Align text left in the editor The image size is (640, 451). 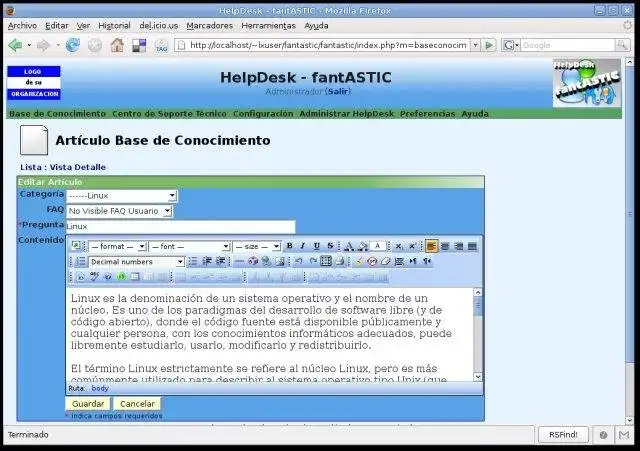(431, 246)
